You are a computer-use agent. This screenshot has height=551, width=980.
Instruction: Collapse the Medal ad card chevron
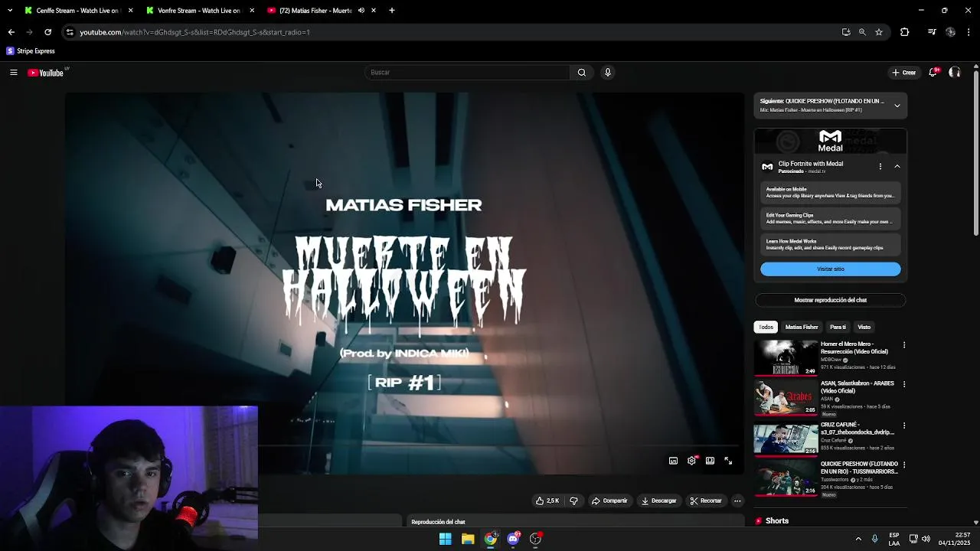point(897,166)
